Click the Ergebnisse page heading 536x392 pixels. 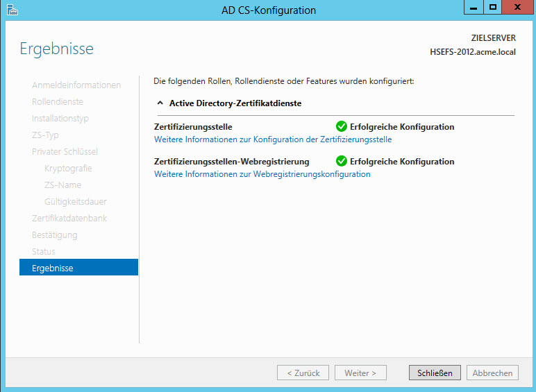pos(57,49)
